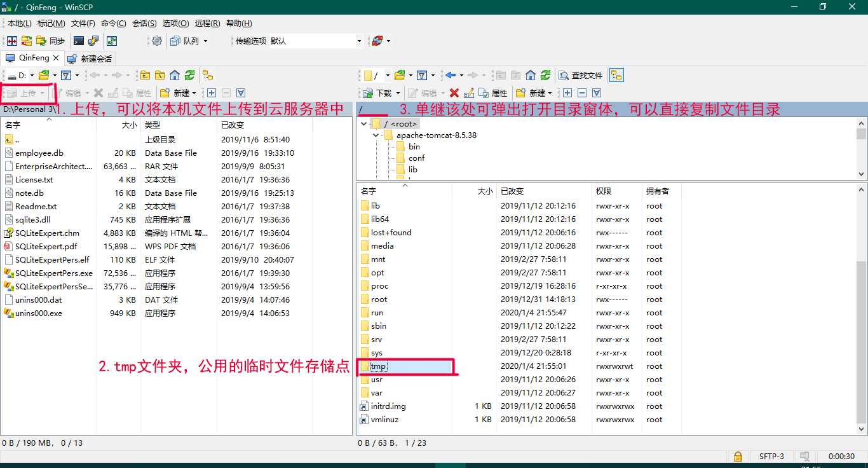
Task: Sort remote list by 名字 column
Action: [404, 191]
